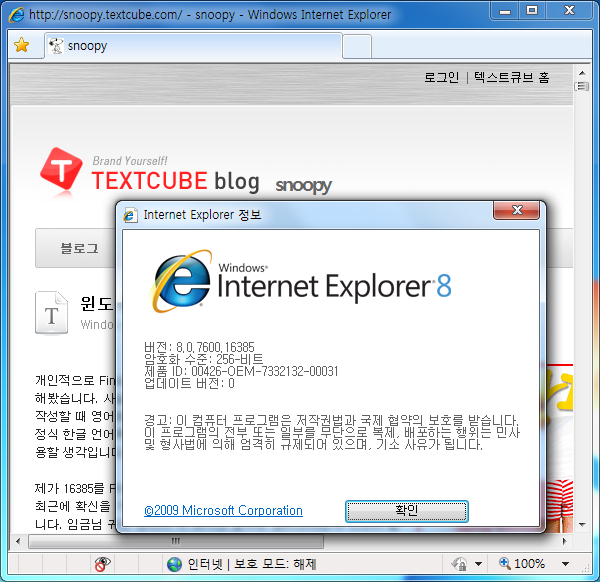Screen dimensions: 600x582
Task: Click the popup blocker status icon
Action: (x=103, y=564)
